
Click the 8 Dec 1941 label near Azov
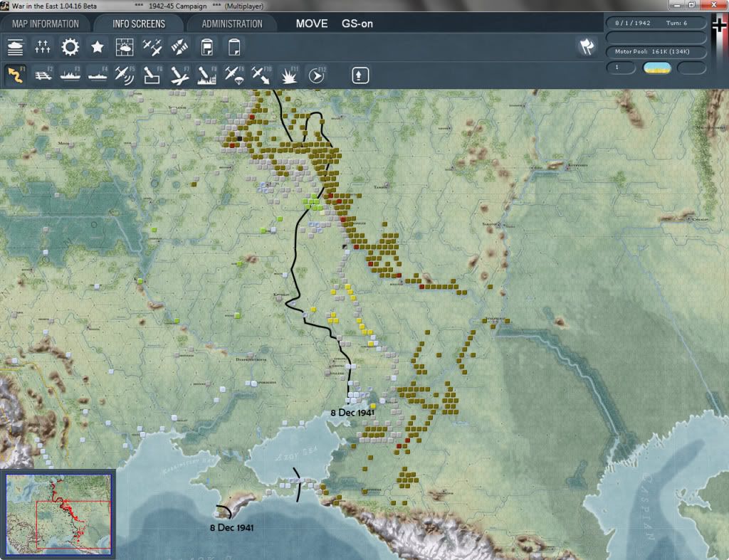[352, 413]
